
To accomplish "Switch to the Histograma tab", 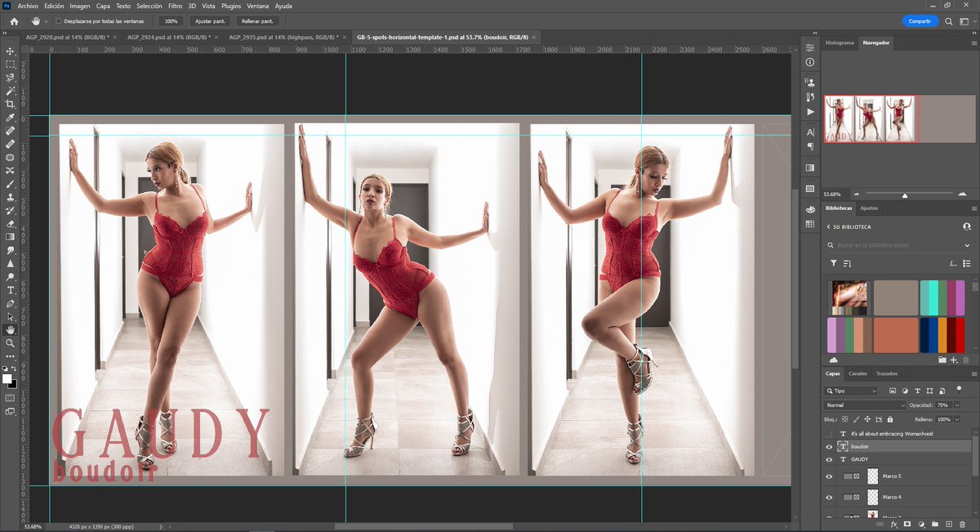I will point(840,42).
